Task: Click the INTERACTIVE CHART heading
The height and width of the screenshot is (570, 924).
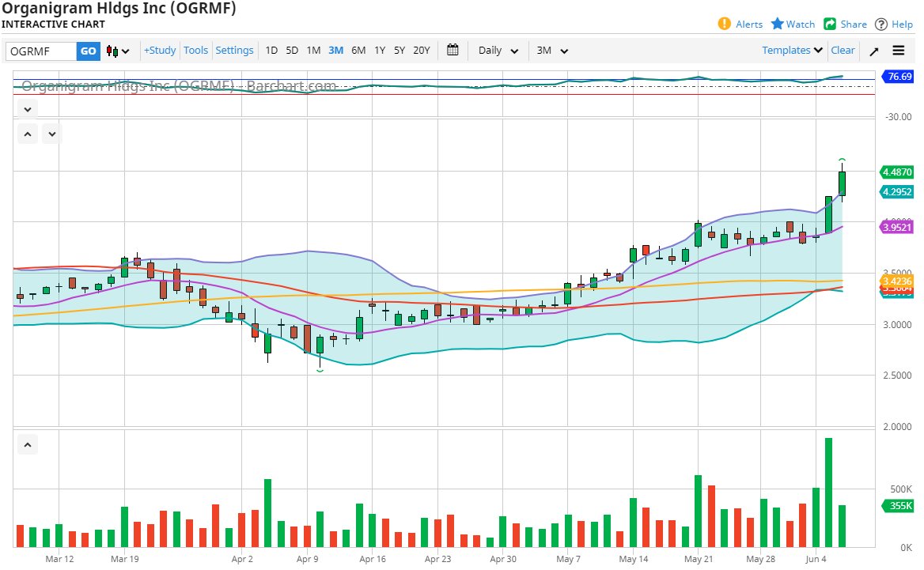Action: tap(53, 25)
